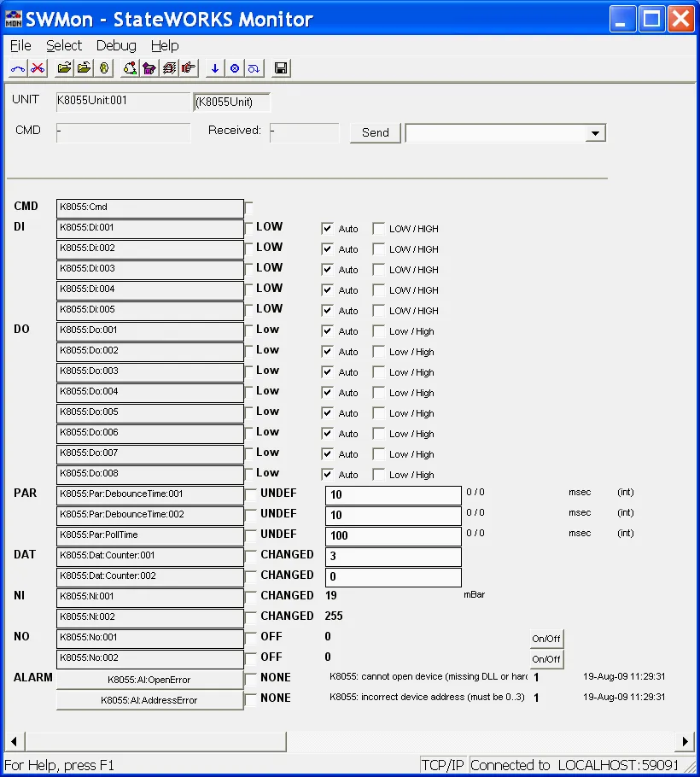Click the disconnect (scissors) toolbar icon

39,68
